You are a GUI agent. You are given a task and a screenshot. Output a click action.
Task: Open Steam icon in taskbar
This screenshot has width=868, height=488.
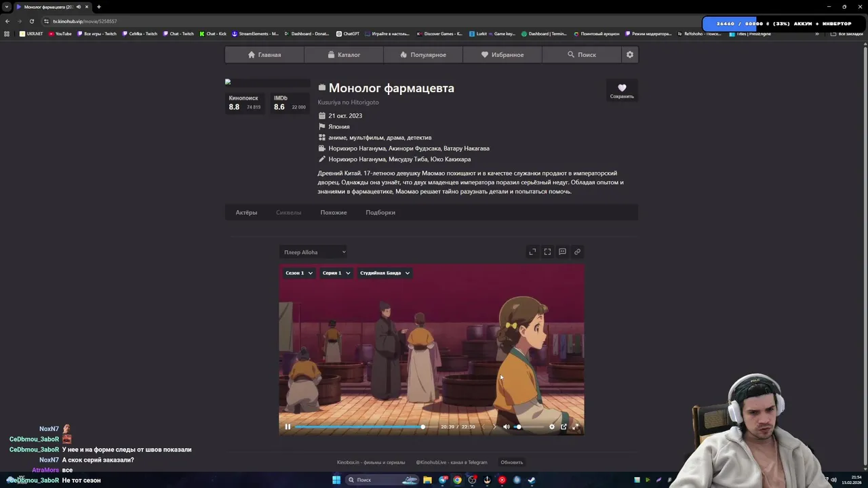tap(532, 480)
